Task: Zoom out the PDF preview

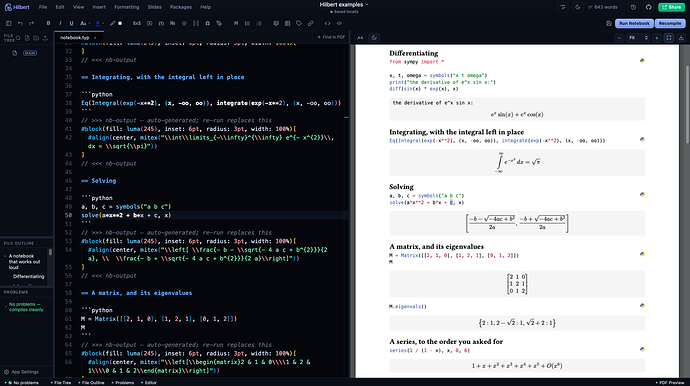Action: 620,38
